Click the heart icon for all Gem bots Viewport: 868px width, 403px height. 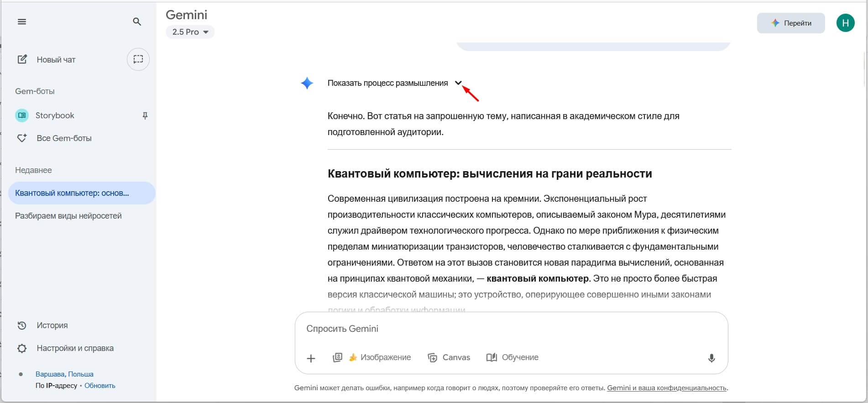coord(22,138)
